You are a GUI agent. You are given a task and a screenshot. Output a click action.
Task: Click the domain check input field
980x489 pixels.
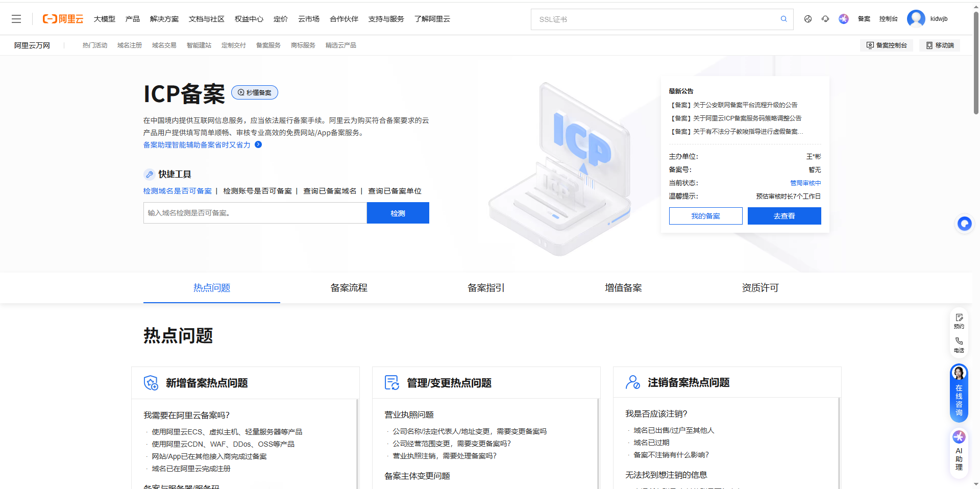point(255,213)
